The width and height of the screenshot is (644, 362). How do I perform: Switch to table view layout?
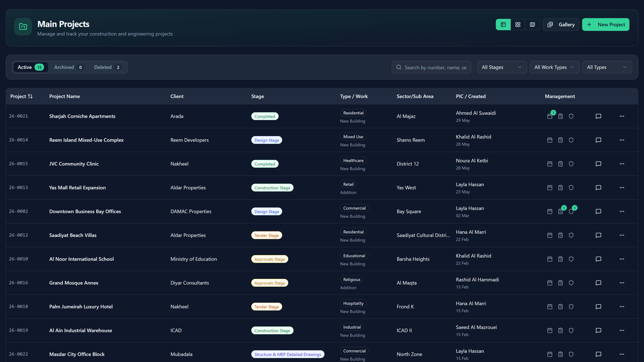[503, 25]
